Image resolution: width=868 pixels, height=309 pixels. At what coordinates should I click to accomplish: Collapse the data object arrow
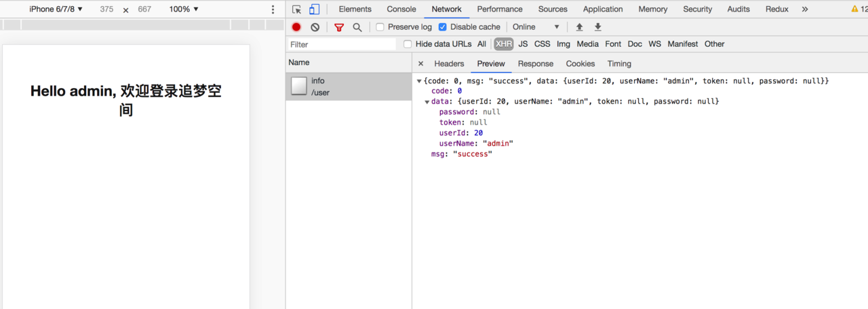coord(427,102)
